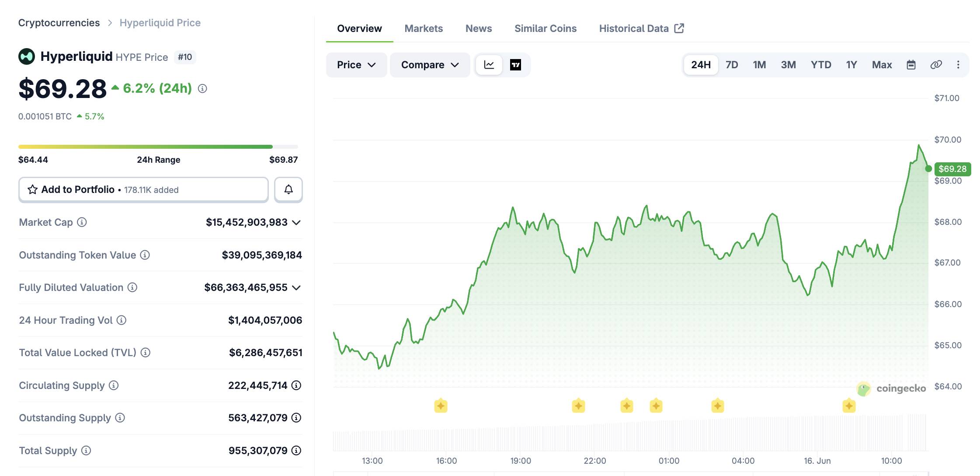Open the Overview tab
980x476 pixels.
point(359,28)
